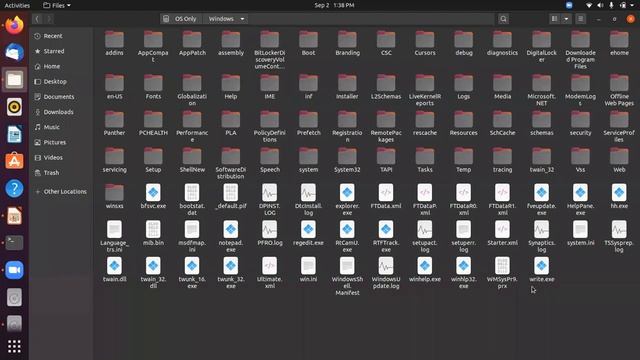Click Activities in the top bar
Screen dimensions: 640x360
(17, 5)
